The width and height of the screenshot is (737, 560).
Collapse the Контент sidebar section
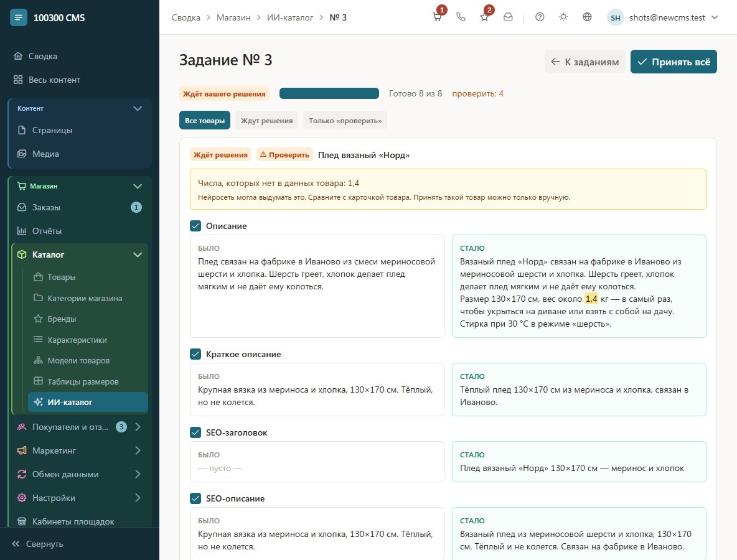click(x=137, y=108)
